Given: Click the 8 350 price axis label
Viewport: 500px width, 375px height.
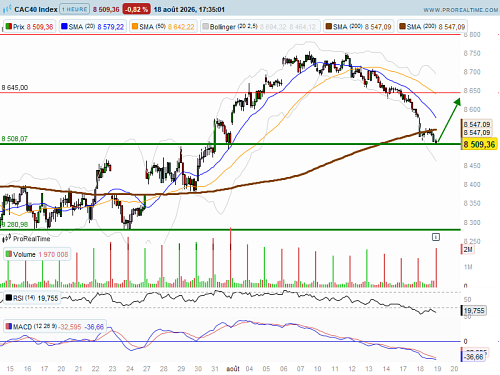Looking at the screenshot, I should pyautogui.click(x=472, y=203).
